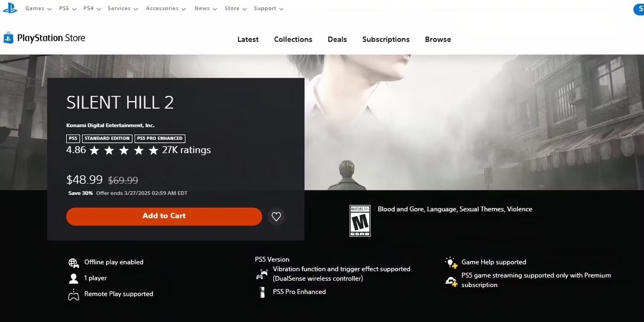The height and width of the screenshot is (322, 644).
Task: Click the $48.99 sale price
Action: click(x=84, y=180)
